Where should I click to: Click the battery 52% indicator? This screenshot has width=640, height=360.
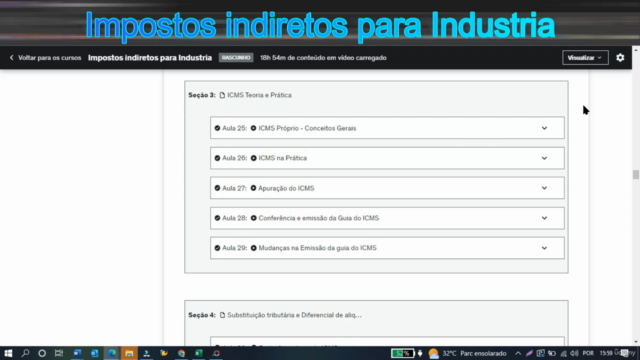[x=402, y=353]
